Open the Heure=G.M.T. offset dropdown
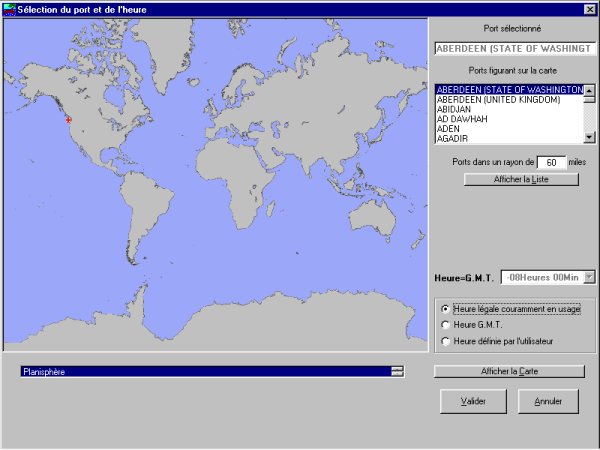Screen dimensions: 600x450 coord(590,277)
